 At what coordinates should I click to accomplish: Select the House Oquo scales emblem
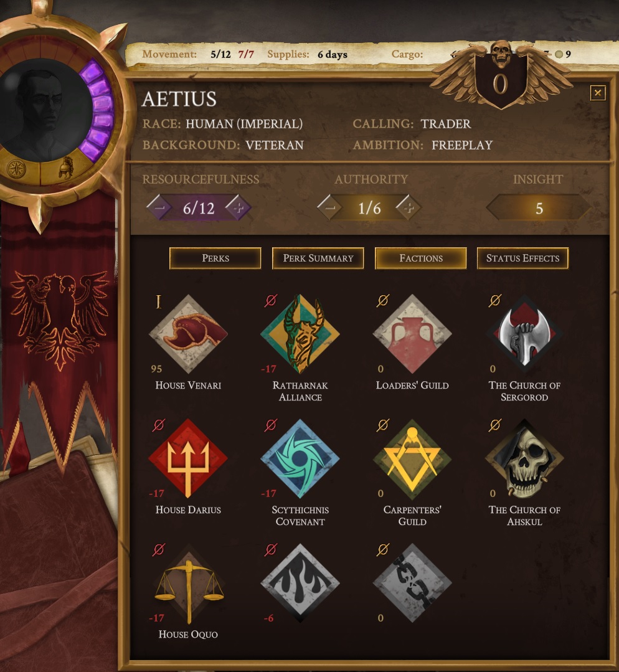point(188,584)
